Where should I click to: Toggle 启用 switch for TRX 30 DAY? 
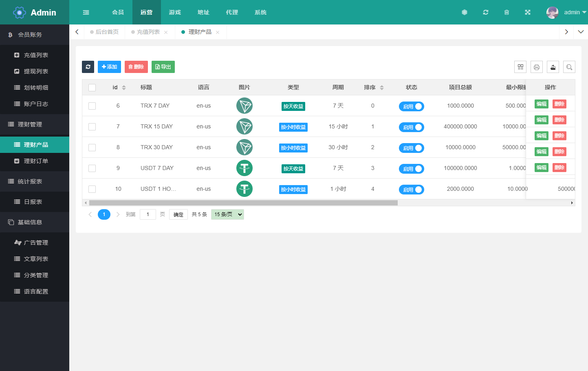pyautogui.click(x=412, y=148)
